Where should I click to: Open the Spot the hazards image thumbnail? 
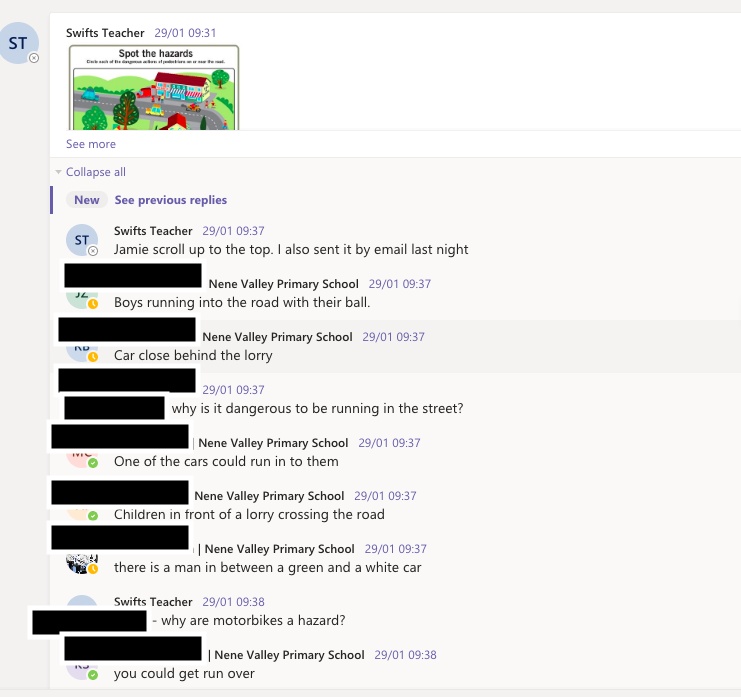click(154, 87)
